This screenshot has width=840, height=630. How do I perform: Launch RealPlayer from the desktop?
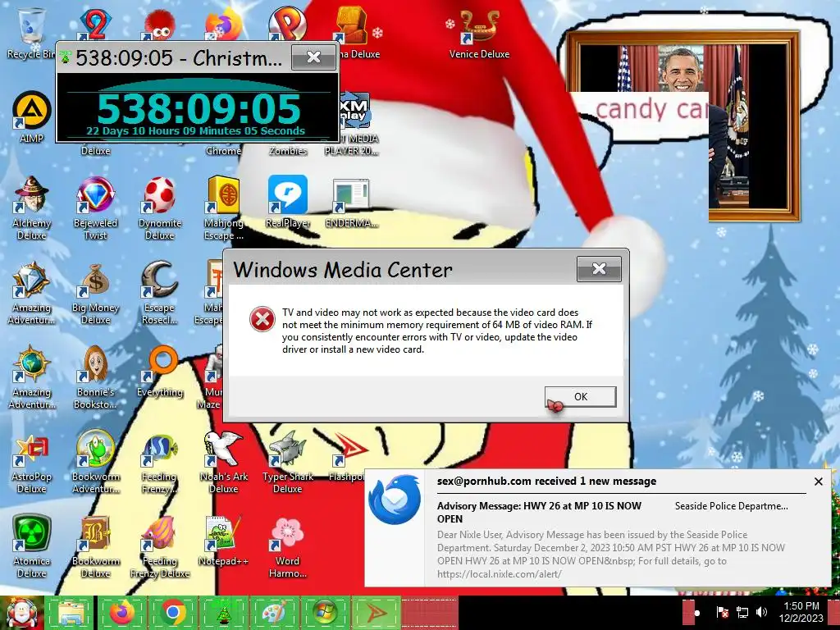[288, 202]
